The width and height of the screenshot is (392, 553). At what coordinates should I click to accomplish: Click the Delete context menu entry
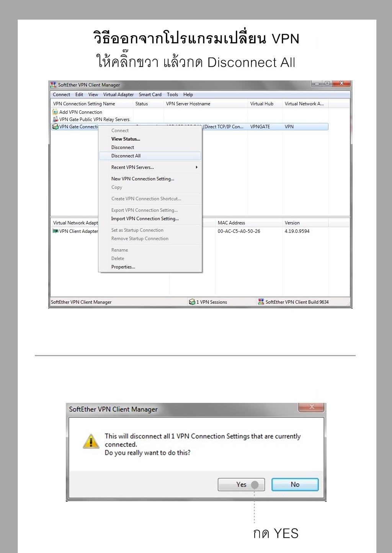150,259
